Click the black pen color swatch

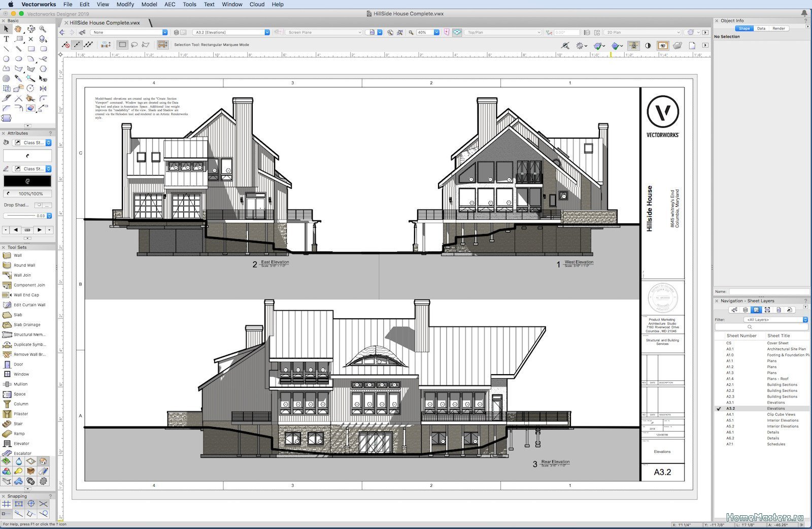[x=27, y=181]
